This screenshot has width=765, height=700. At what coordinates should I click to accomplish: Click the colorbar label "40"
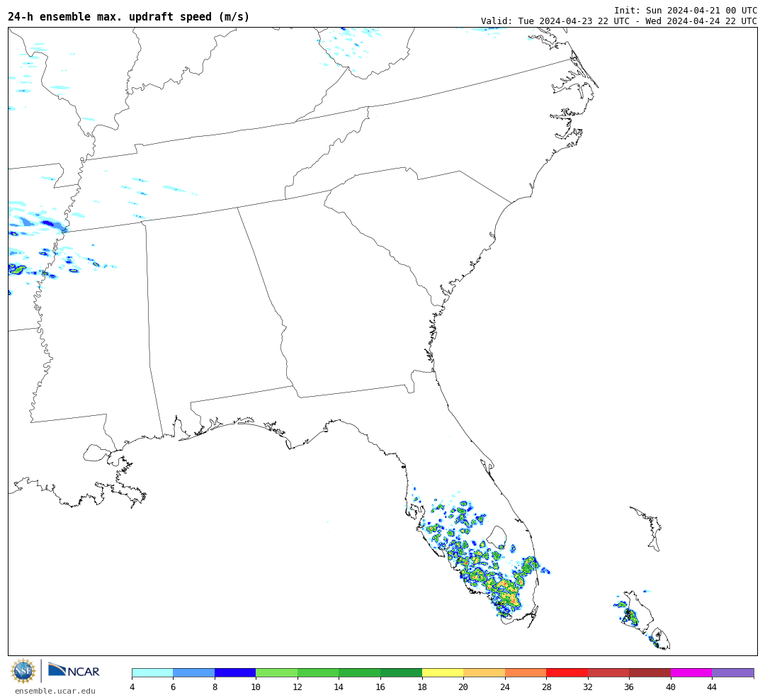click(671, 687)
